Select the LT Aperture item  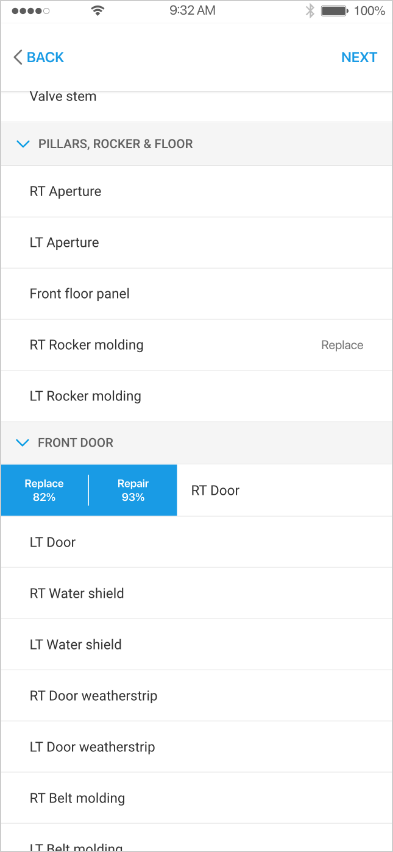196,242
